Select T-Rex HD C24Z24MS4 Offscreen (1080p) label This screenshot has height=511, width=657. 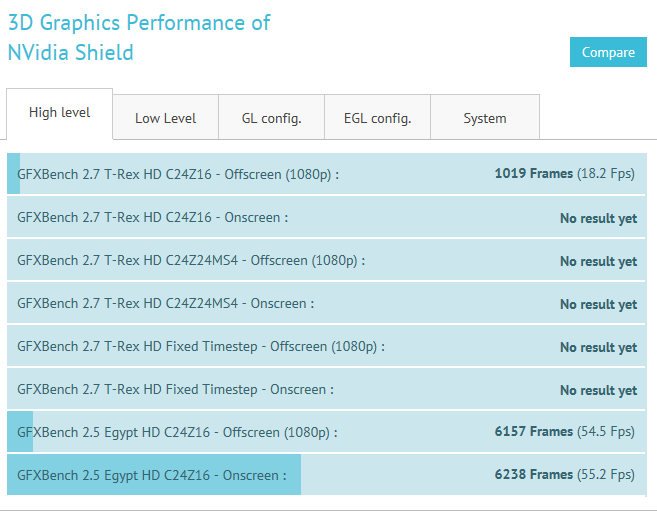(x=191, y=261)
